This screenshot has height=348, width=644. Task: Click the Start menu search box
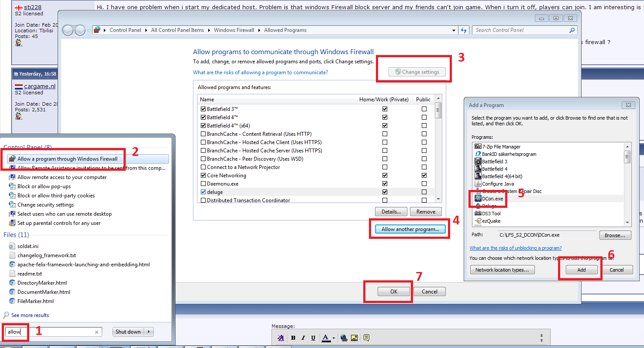pos(53,332)
